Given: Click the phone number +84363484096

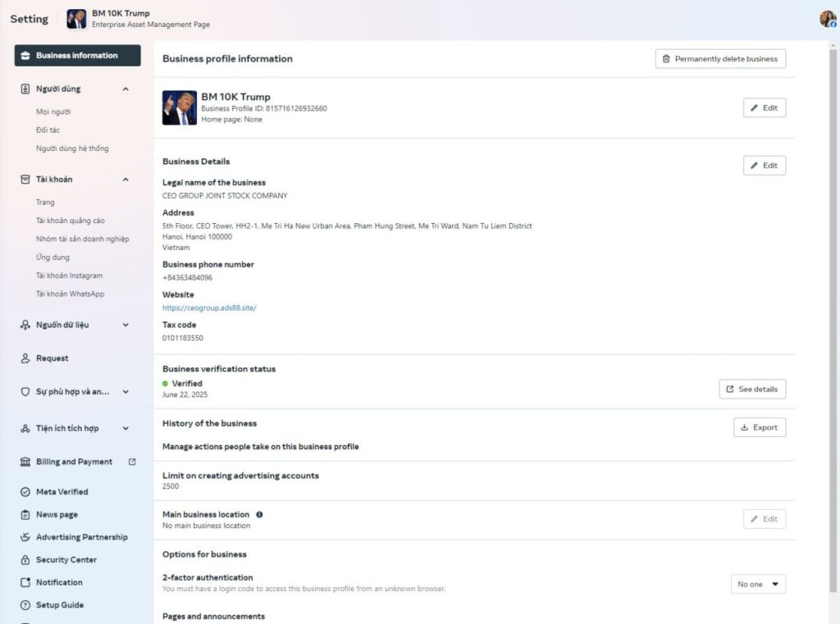Looking at the screenshot, I should [188, 277].
